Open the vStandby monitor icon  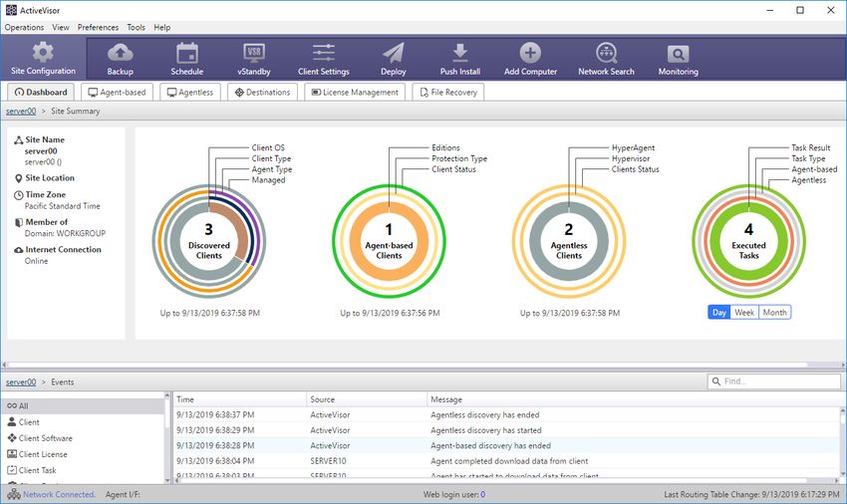pos(253,53)
